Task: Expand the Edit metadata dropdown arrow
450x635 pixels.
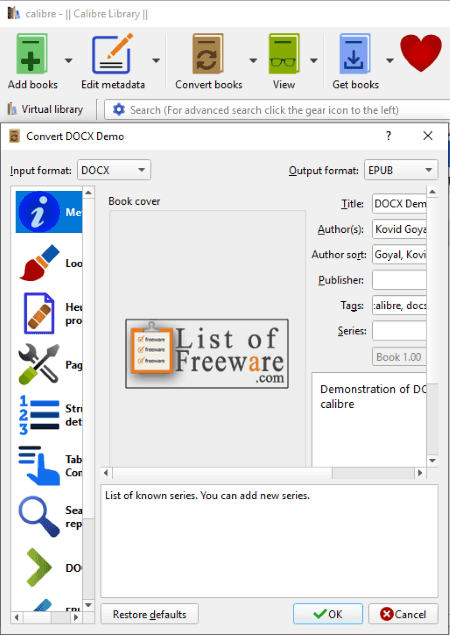Action: tap(156, 61)
